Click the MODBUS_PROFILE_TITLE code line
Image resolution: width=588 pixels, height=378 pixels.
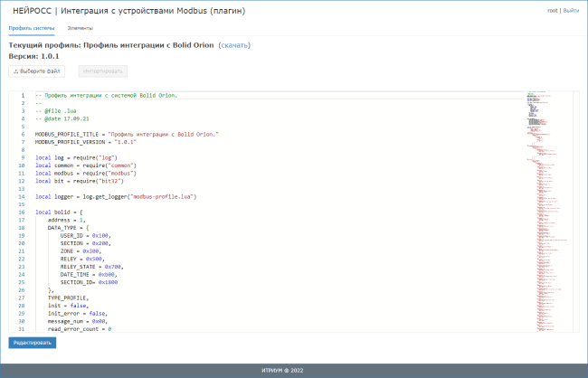127,134
